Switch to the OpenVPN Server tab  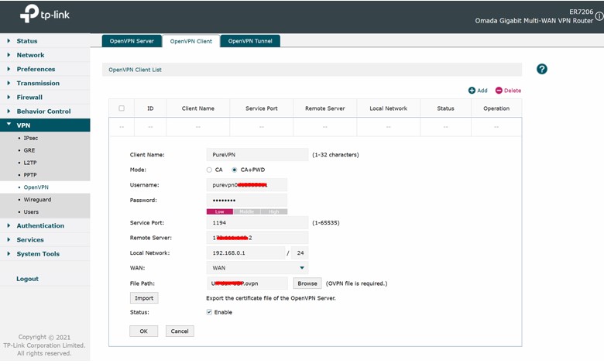pyautogui.click(x=132, y=41)
